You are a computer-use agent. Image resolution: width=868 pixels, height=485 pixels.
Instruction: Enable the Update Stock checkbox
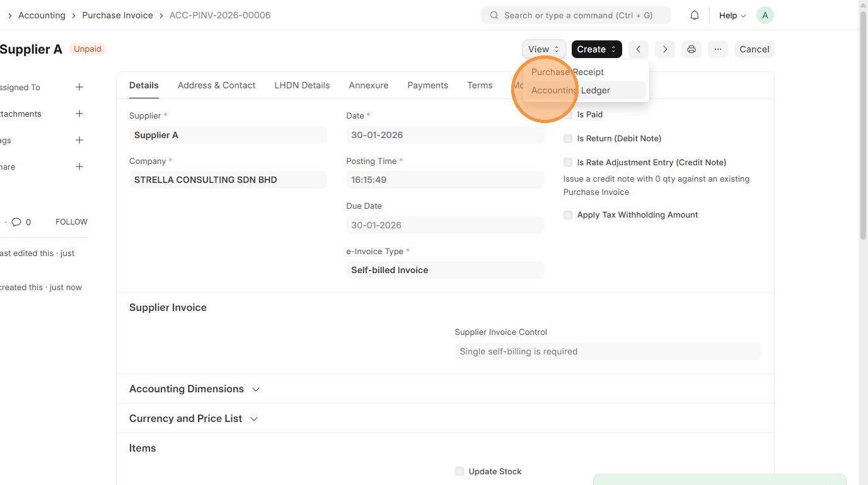click(460, 472)
